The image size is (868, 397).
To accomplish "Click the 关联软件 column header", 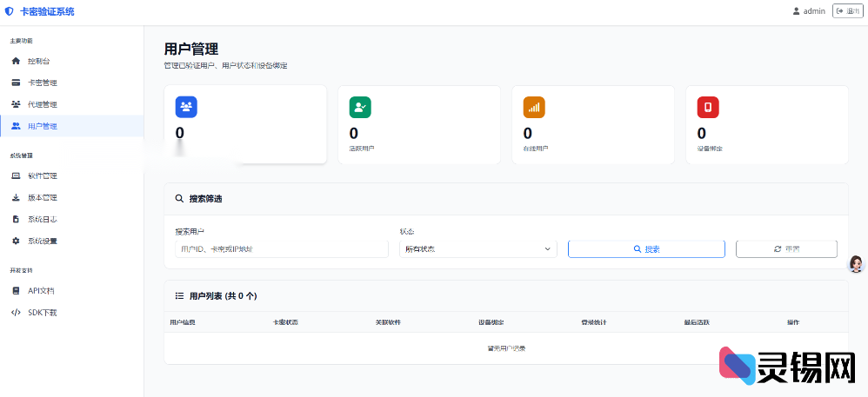I will [388, 322].
